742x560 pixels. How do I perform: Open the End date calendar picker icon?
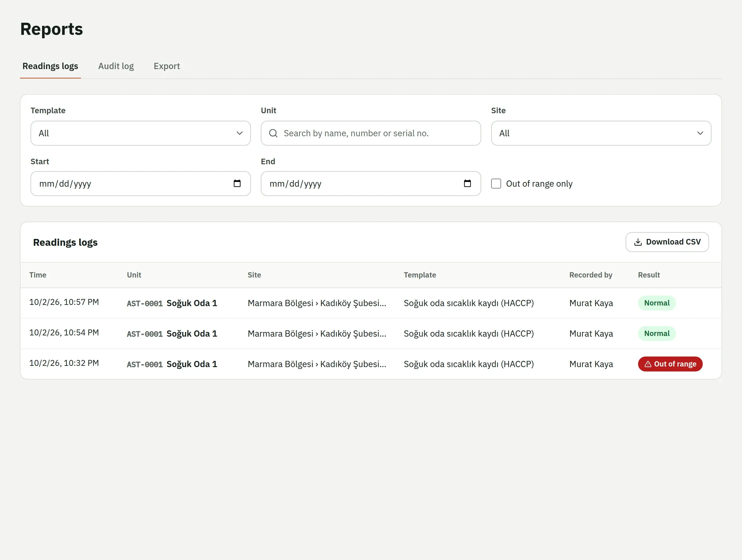pos(467,184)
